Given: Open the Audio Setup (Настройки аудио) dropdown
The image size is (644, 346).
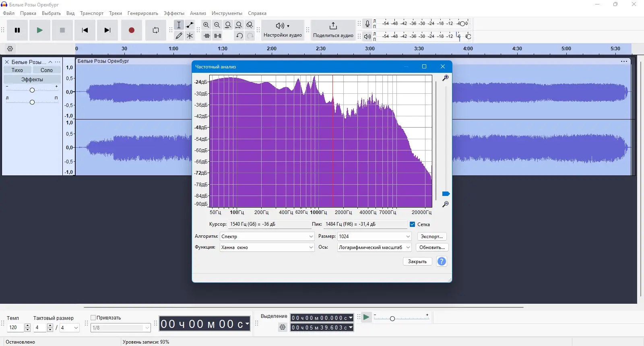Looking at the screenshot, I should click(283, 30).
